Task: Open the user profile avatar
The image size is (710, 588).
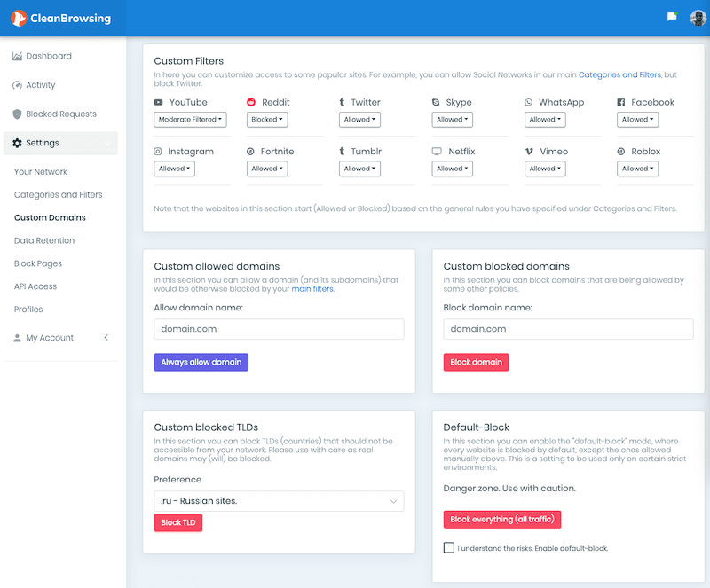Action: (x=698, y=18)
